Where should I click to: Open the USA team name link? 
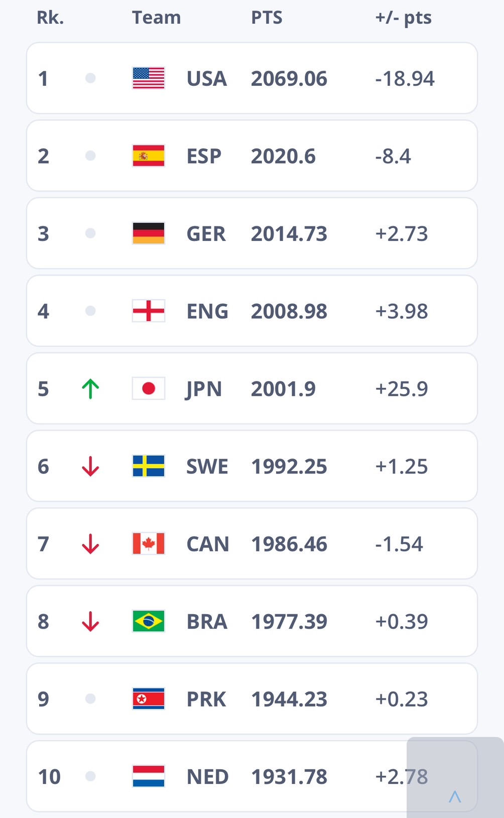206,79
